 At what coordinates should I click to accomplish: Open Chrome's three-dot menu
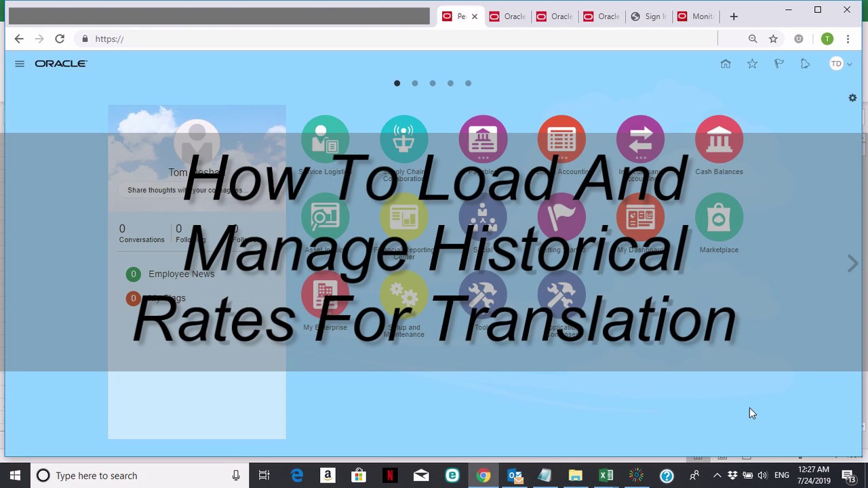(848, 39)
